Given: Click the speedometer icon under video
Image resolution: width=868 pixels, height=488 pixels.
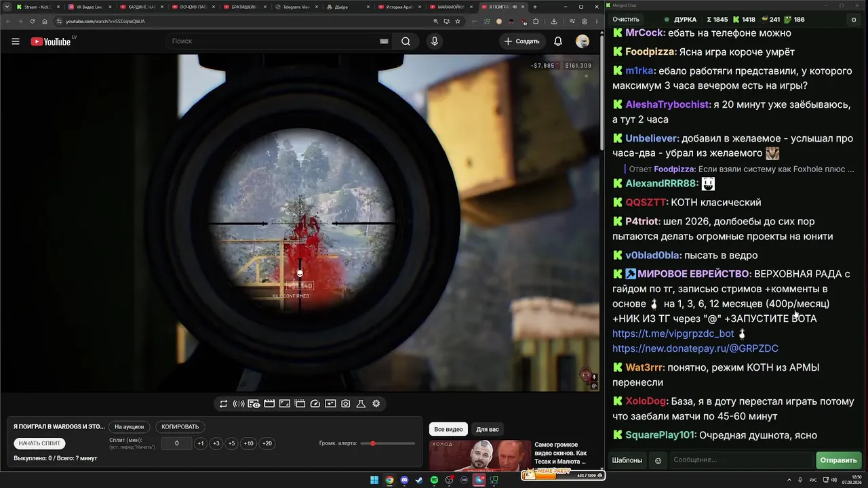Looking at the screenshot, I should (x=315, y=404).
